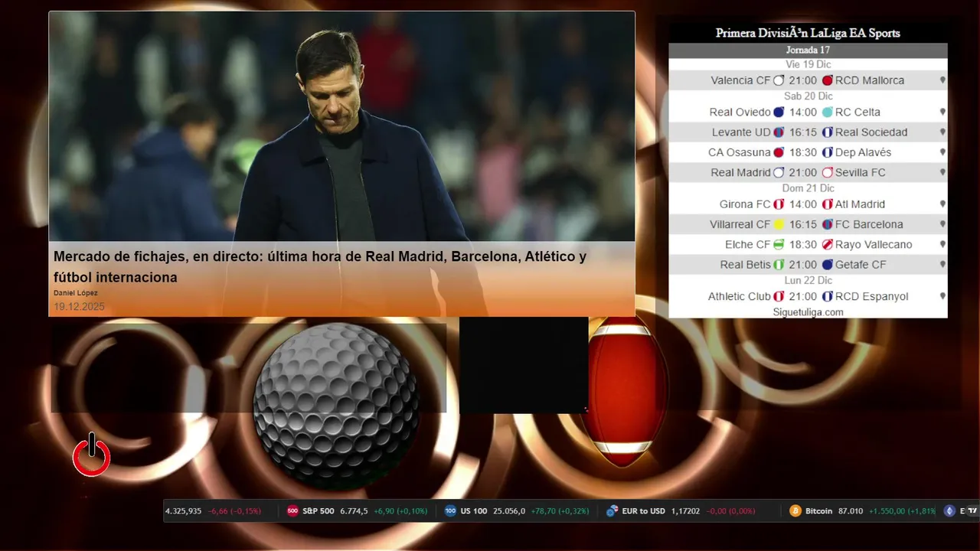
Task: Click the Valencia CF crest icon
Action: point(779,80)
